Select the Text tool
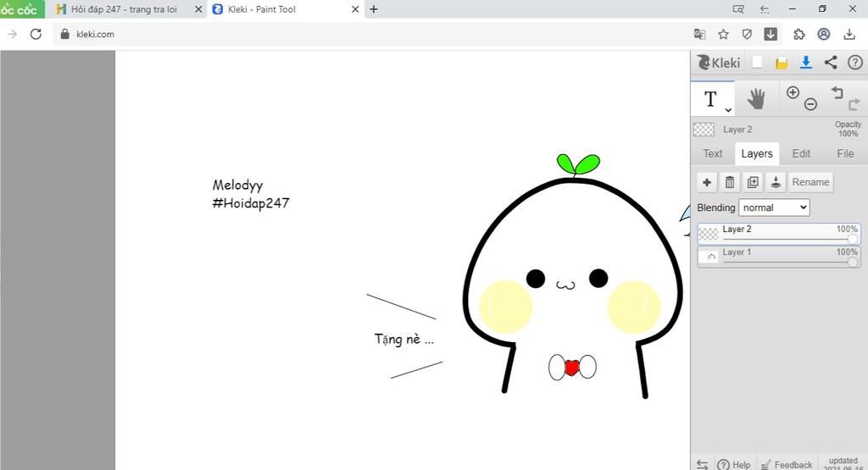 (710, 99)
